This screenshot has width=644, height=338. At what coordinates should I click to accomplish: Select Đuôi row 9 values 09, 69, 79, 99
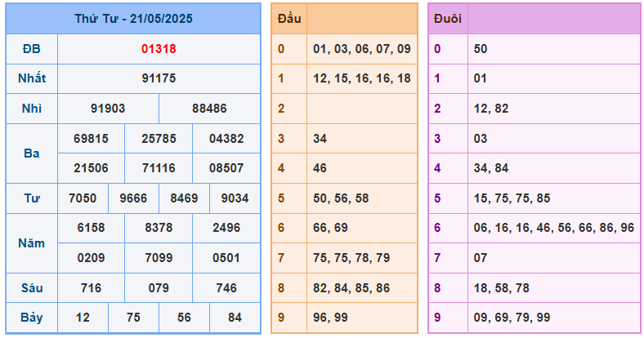click(x=512, y=318)
